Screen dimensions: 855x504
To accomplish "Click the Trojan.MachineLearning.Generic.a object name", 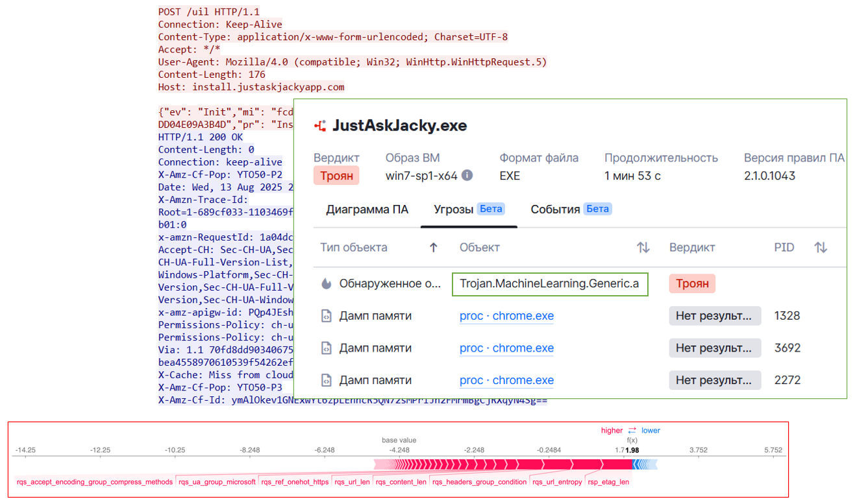I will [549, 283].
